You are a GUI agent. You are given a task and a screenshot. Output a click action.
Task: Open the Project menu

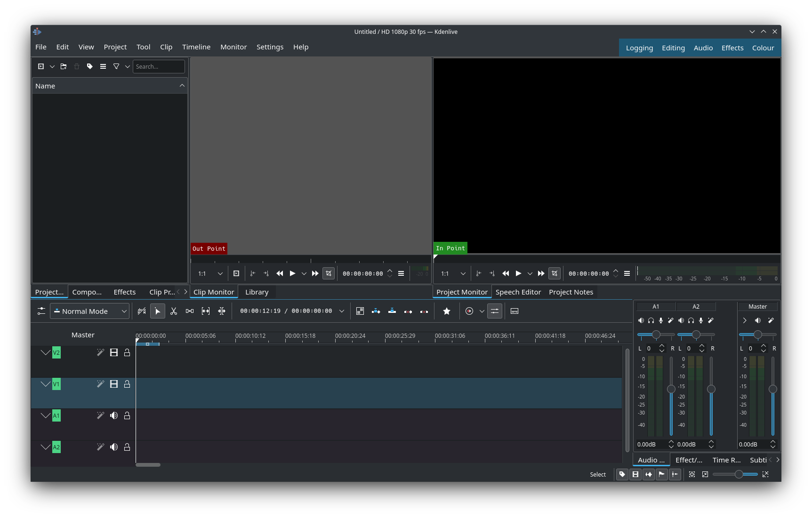coord(115,47)
